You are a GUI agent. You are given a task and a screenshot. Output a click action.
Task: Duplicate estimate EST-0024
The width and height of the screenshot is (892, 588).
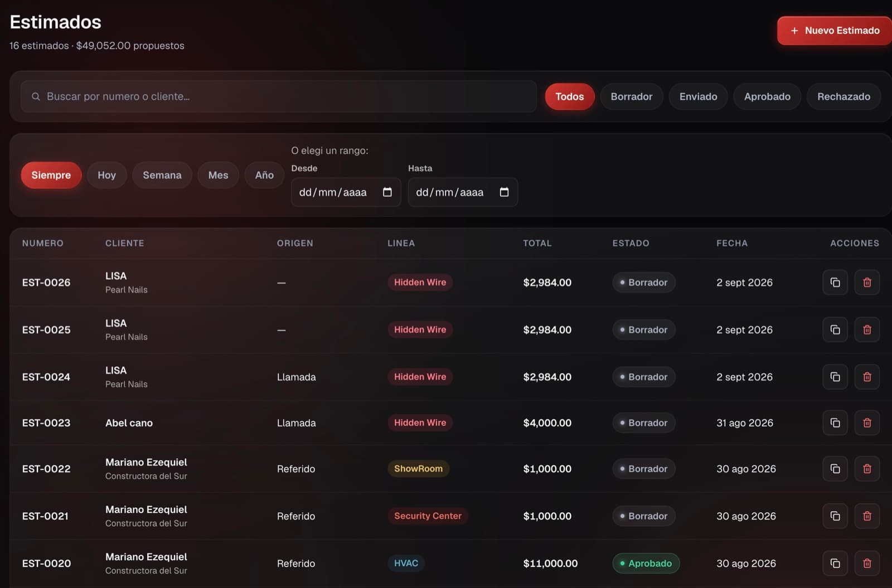pos(835,377)
